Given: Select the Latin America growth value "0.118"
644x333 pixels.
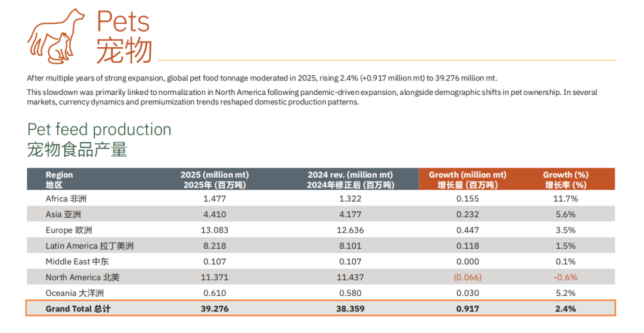Looking at the screenshot, I should (x=467, y=246).
